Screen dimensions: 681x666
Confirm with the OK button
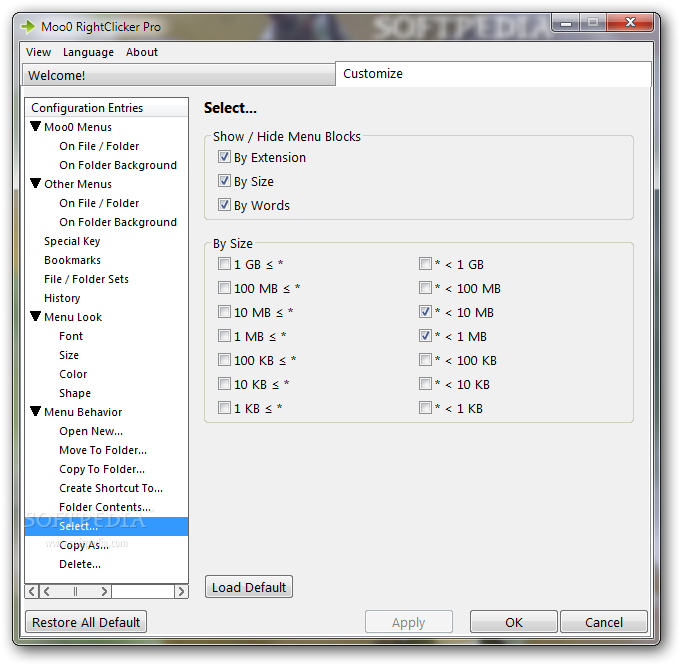[x=514, y=622]
